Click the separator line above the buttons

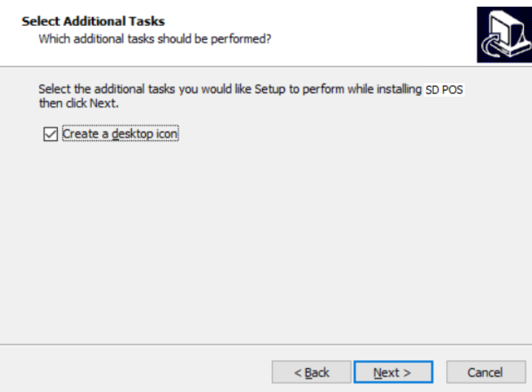(x=266, y=345)
